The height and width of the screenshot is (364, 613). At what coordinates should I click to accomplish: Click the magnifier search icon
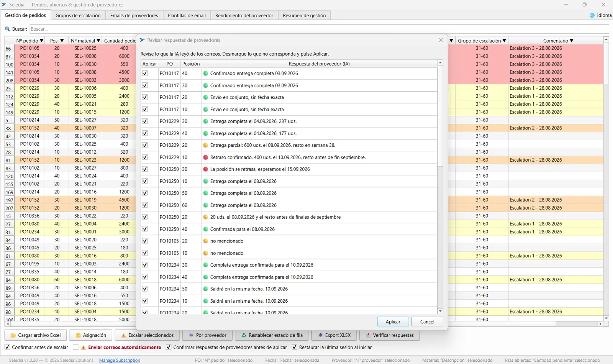point(7,29)
